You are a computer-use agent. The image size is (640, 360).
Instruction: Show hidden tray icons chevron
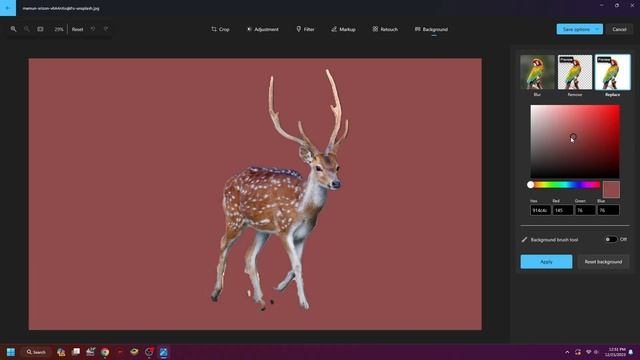tap(567, 352)
